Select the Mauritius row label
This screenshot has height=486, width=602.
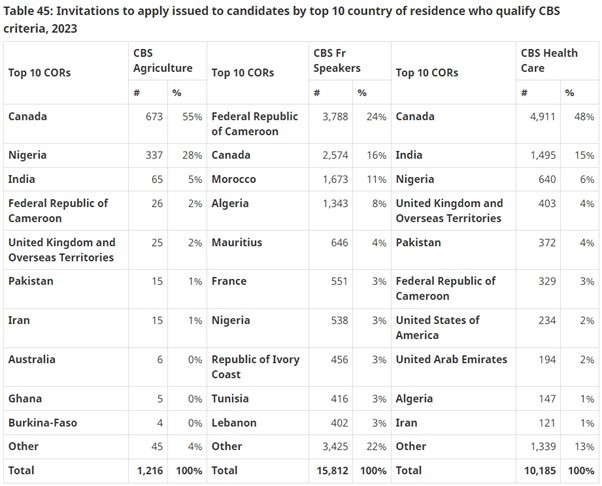click(x=236, y=243)
